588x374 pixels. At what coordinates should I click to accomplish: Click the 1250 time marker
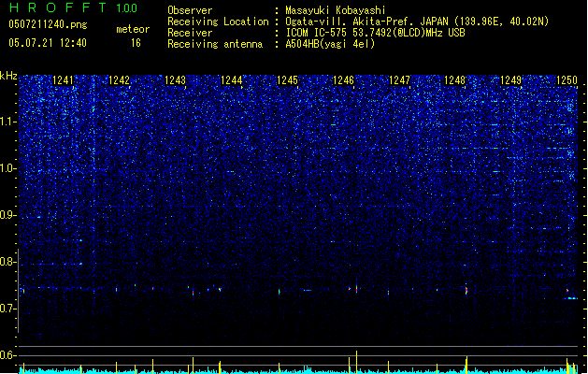click(x=566, y=80)
